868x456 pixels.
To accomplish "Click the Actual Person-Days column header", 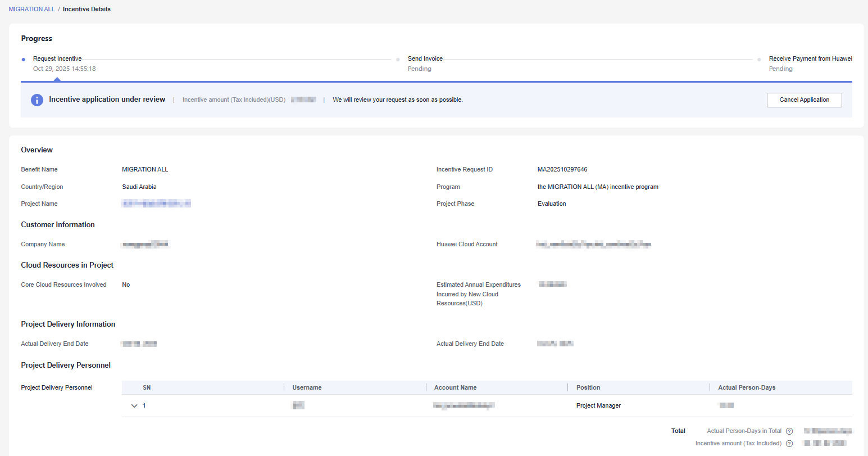I will pyautogui.click(x=747, y=387).
